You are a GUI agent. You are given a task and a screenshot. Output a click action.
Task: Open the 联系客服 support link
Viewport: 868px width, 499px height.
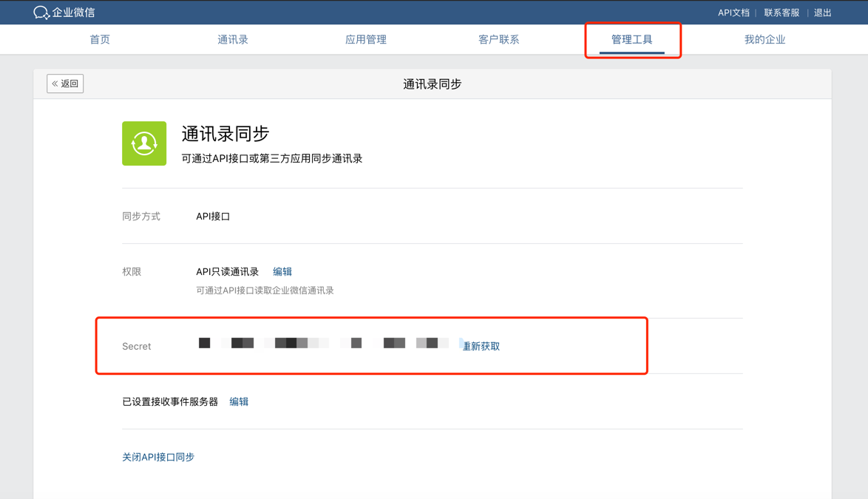point(781,13)
